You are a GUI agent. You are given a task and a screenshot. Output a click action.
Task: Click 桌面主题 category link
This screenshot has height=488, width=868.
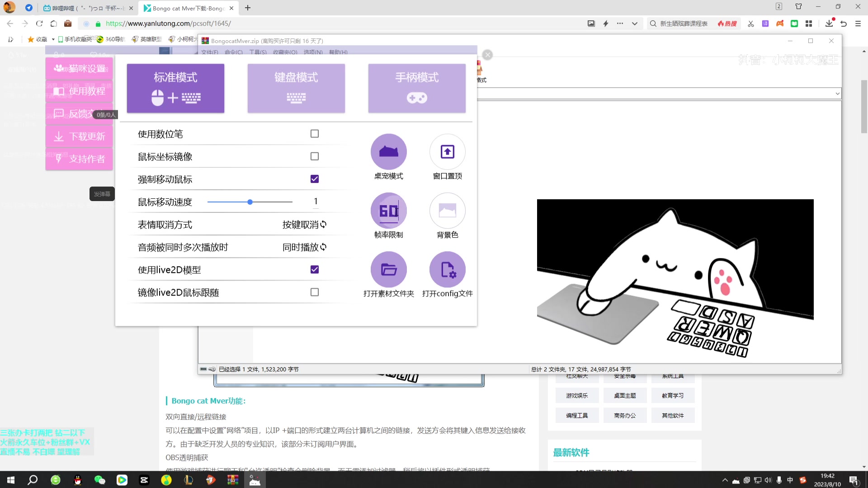click(625, 395)
